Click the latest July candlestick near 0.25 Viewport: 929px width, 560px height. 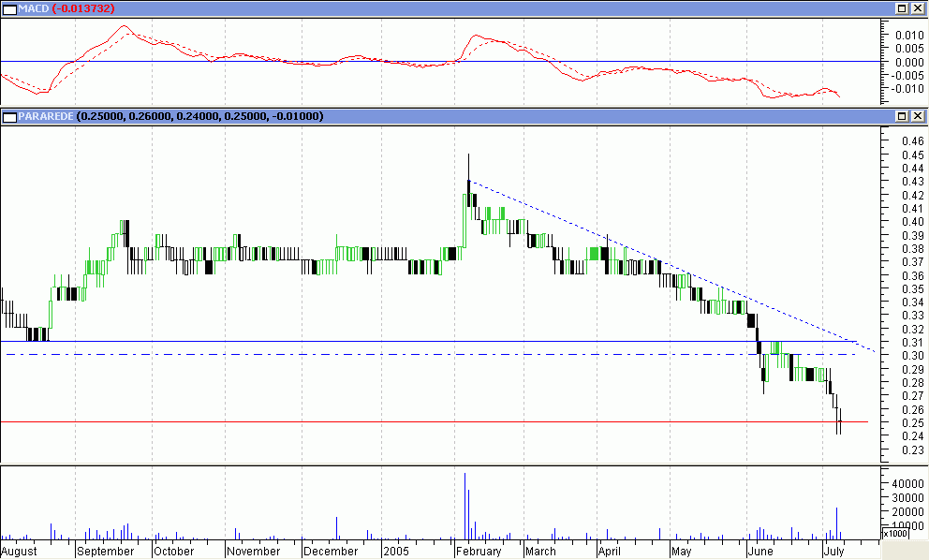[840, 421]
